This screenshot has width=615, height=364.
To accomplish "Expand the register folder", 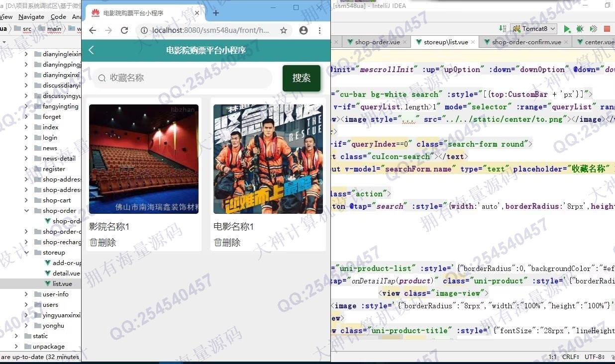I will (26, 169).
